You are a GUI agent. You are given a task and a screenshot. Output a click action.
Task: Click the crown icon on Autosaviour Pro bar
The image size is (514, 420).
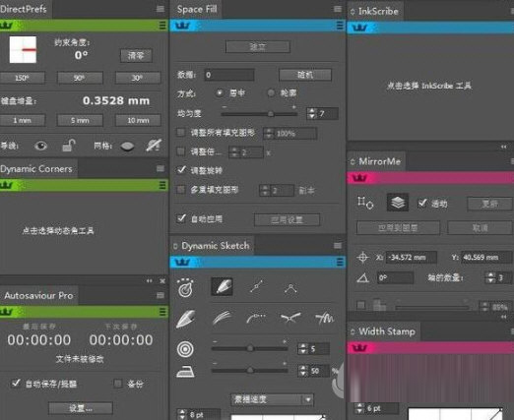point(7,312)
